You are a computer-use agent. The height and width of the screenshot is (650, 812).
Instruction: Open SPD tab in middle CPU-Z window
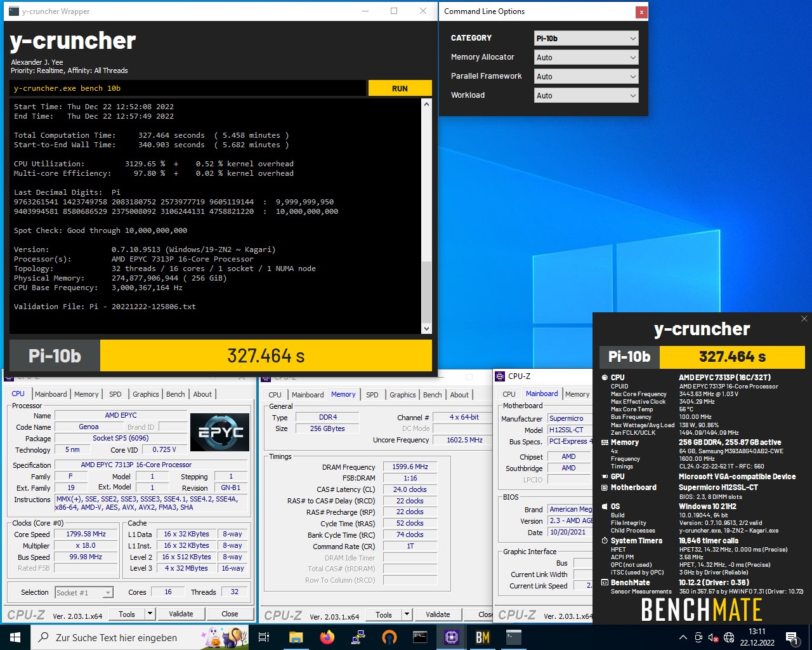(x=372, y=395)
